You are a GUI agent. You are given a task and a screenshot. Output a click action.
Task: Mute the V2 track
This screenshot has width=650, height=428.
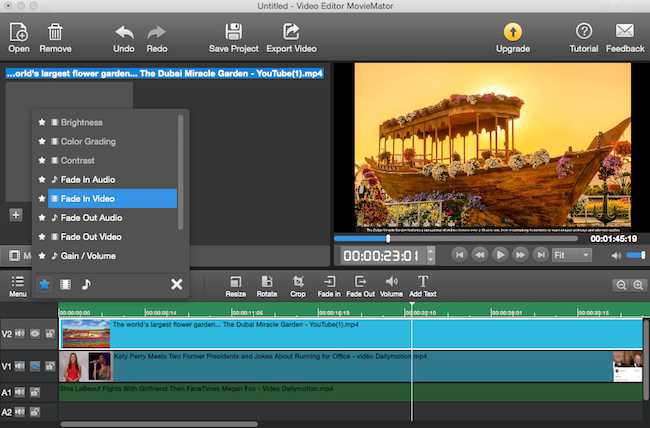pos(19,333)
